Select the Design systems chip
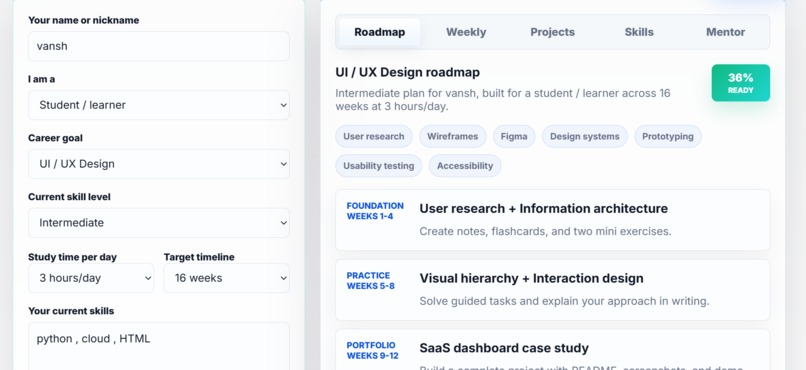The height and width of the screenshot is (370, 806). (584, 136)
